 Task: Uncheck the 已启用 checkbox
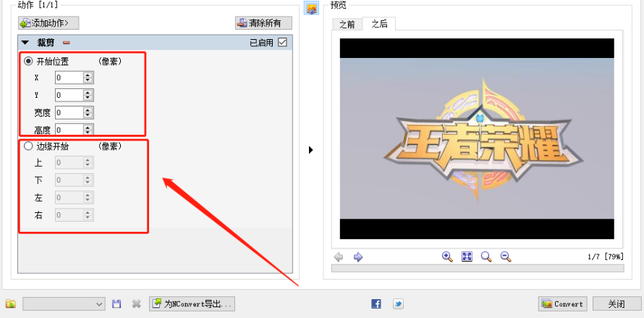point(282,42)
